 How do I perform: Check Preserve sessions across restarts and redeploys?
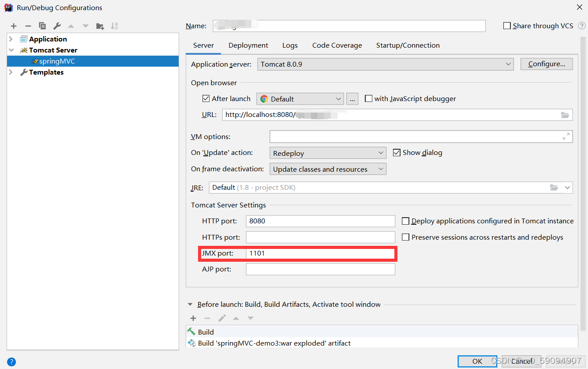coord(405,237)
